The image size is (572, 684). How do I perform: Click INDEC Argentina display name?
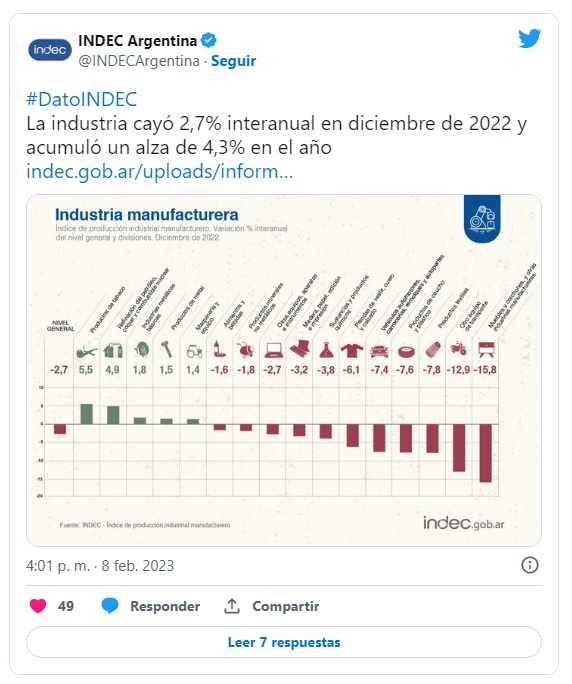coord(137,41)
